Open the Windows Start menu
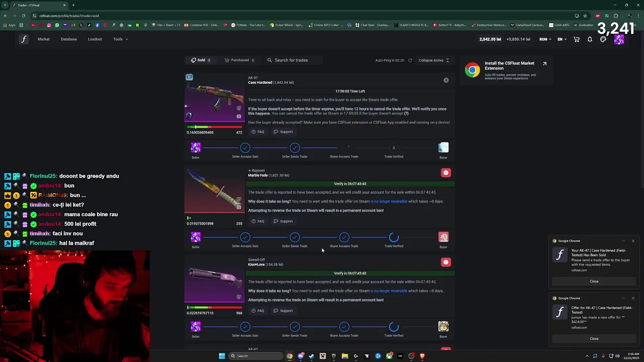The height and width of the screenshot is (362, 644). tap(222, 356)
